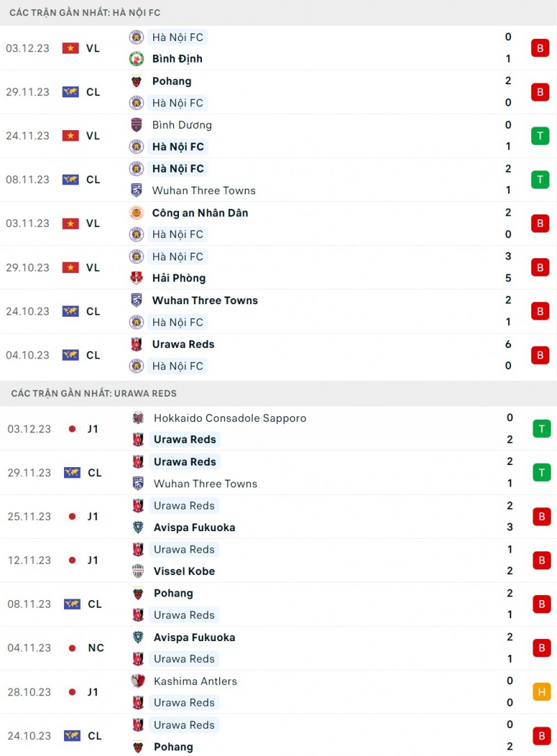Click the Bình Định team crest

136,59
